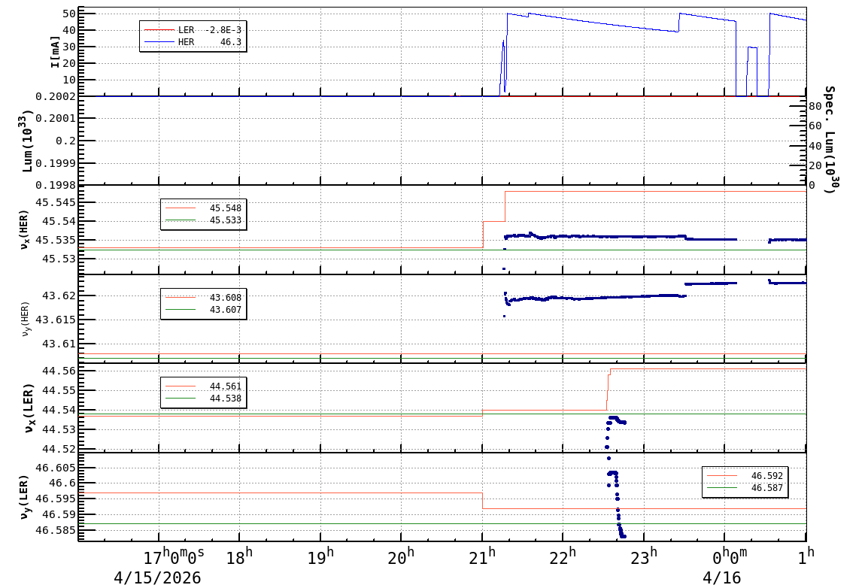Select the 44.561 value in the νx(LER) legend
Image resolution: width=868 pixels, height=588 pixels.
click(x=226, y=386)
